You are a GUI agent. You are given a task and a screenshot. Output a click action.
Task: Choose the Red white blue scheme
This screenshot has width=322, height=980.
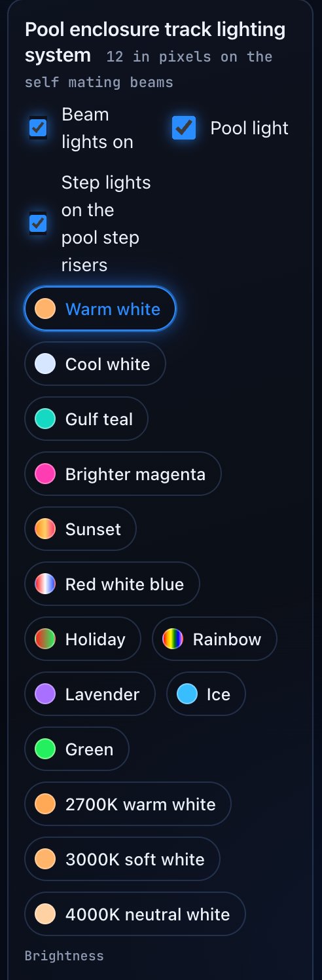[x=112, y=584]
